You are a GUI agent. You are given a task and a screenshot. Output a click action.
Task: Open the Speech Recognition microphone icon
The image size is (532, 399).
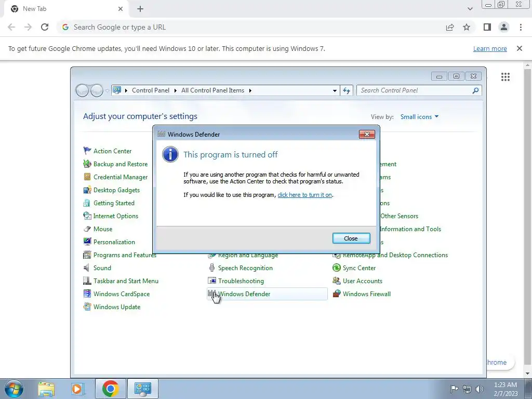(212, 268)
